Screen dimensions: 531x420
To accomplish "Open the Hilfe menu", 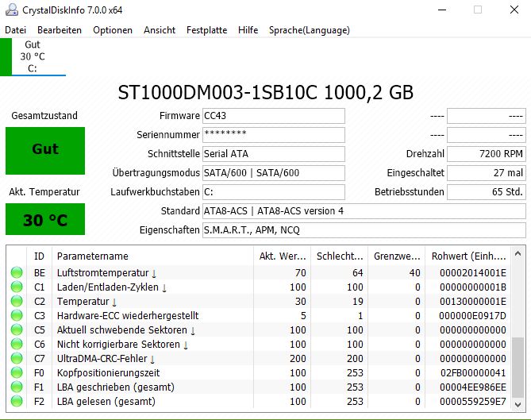I will pos(248,30).
